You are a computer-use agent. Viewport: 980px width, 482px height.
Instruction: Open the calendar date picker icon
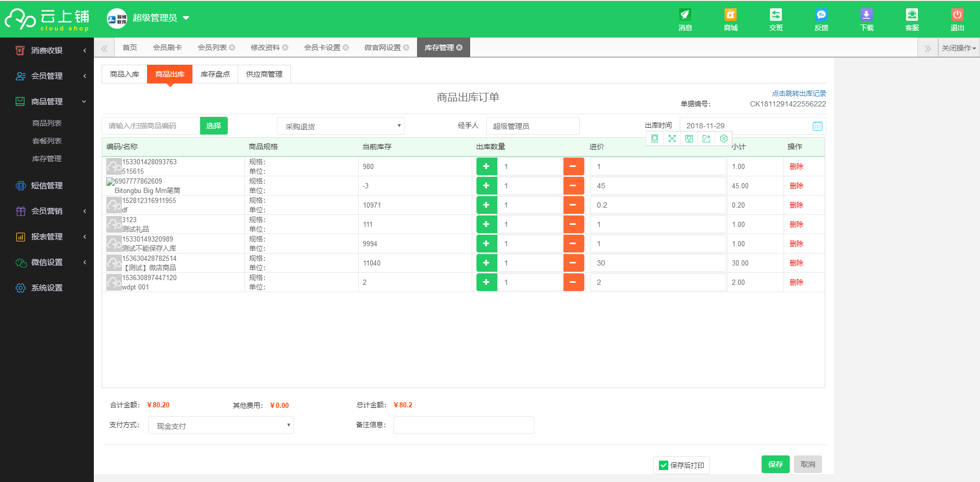(817, 126)
